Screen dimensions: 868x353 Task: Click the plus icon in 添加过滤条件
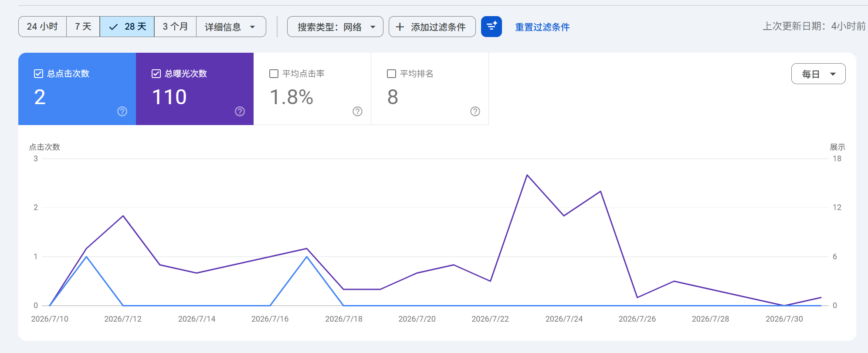point(400,27)
